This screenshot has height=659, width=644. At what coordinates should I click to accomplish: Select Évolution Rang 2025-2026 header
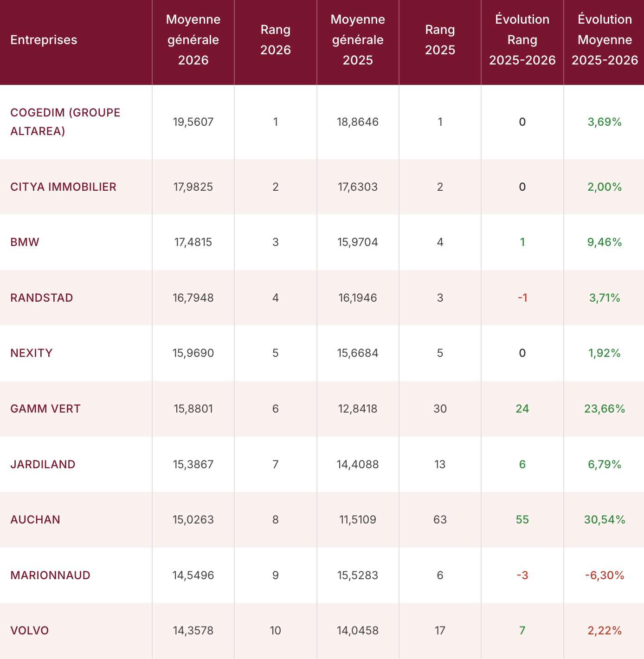coord(522,40)
